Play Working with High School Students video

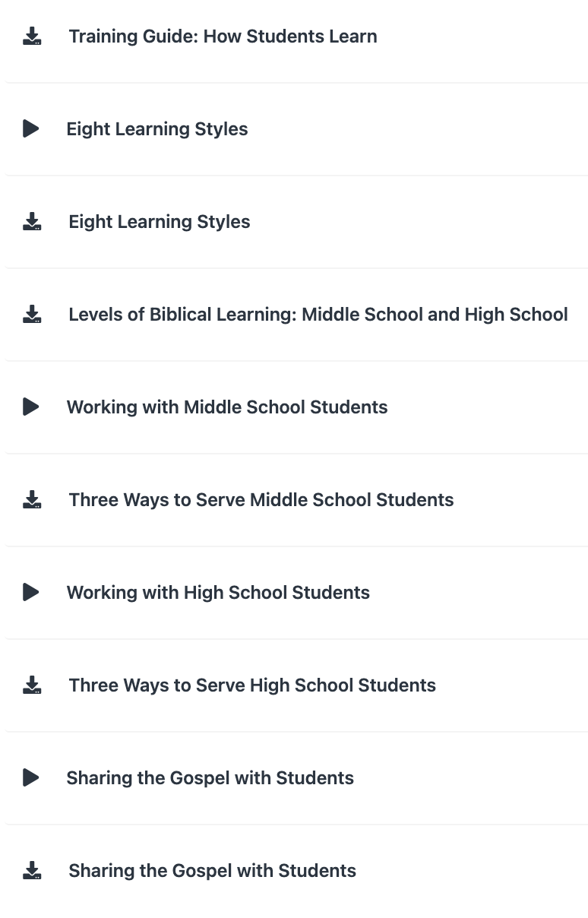tap(31, 593)
